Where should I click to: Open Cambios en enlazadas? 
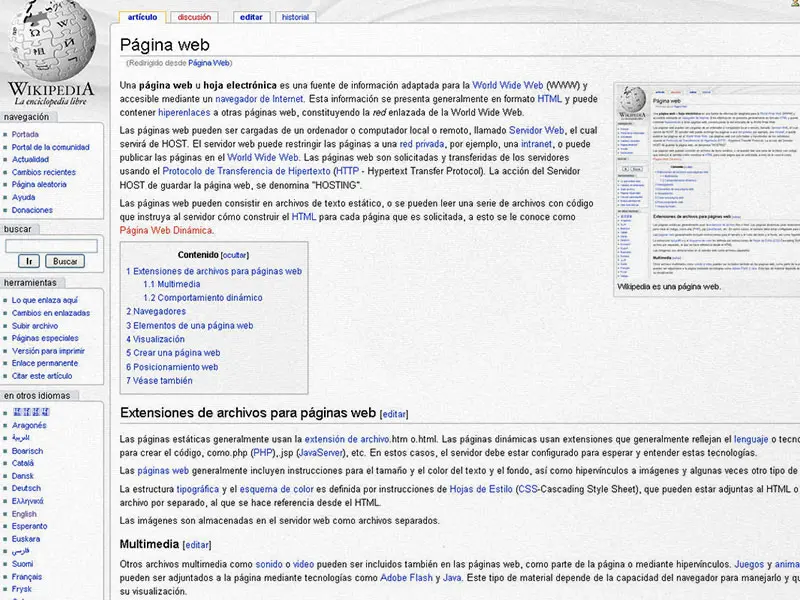51,313
